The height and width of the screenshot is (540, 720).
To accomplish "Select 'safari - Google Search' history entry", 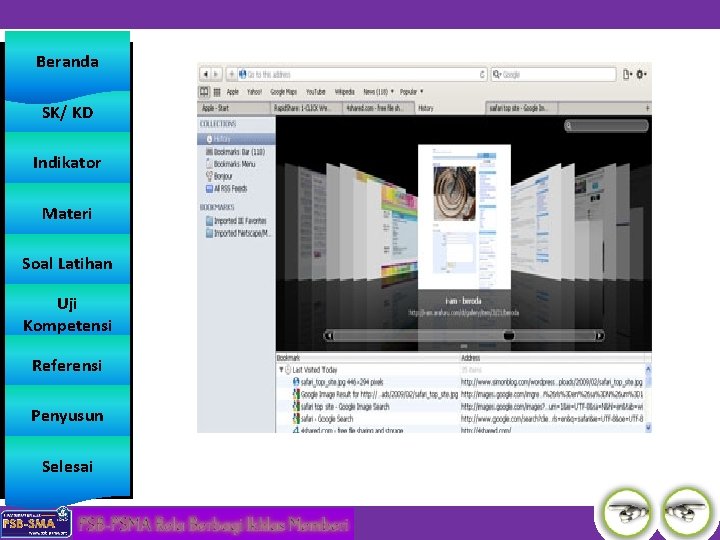I will coord(463,419).
